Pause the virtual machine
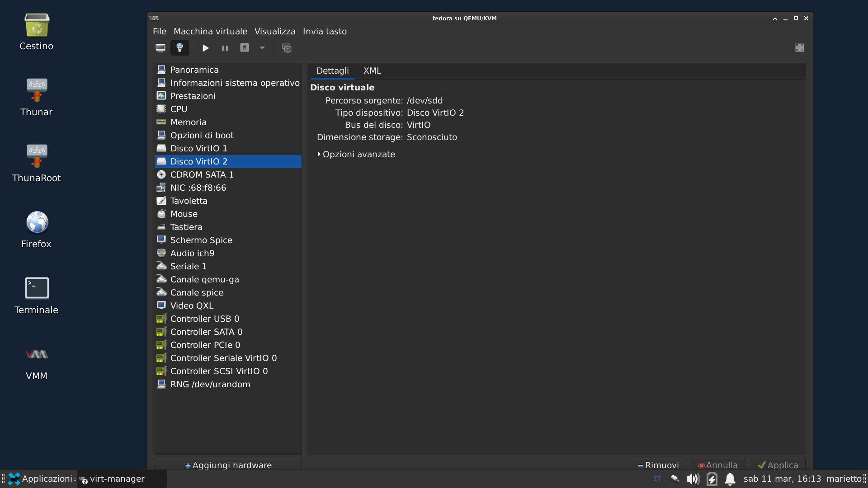868x488 pixels. 225,48
